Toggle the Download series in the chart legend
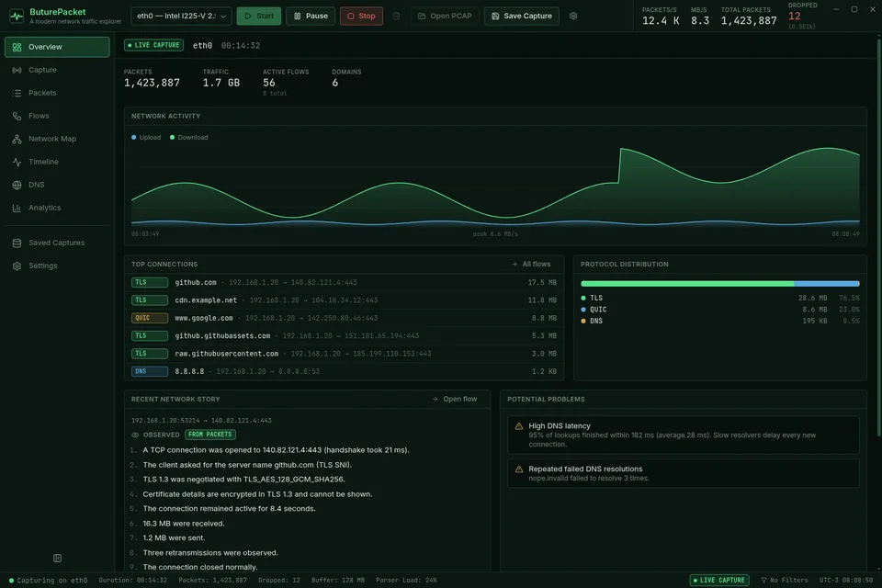882x588 pixels. [189, 137]
